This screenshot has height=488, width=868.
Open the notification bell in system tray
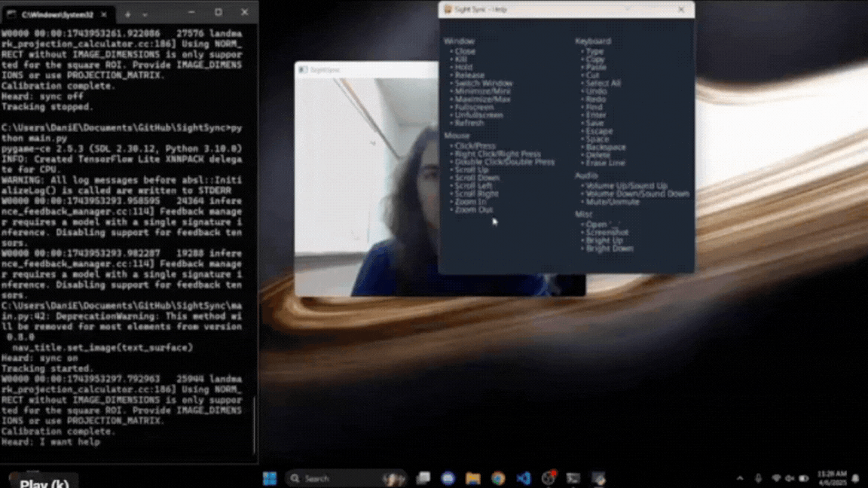tap(856, 478)
